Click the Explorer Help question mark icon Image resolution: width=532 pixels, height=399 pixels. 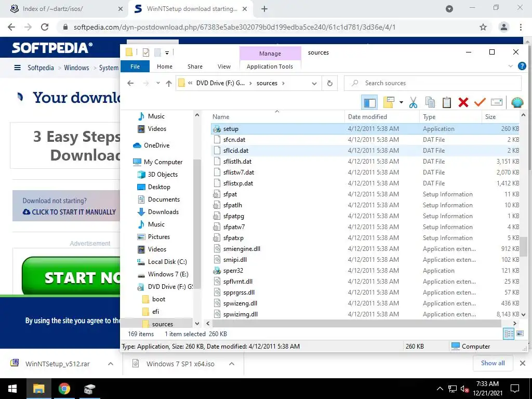tap(522, 66)
